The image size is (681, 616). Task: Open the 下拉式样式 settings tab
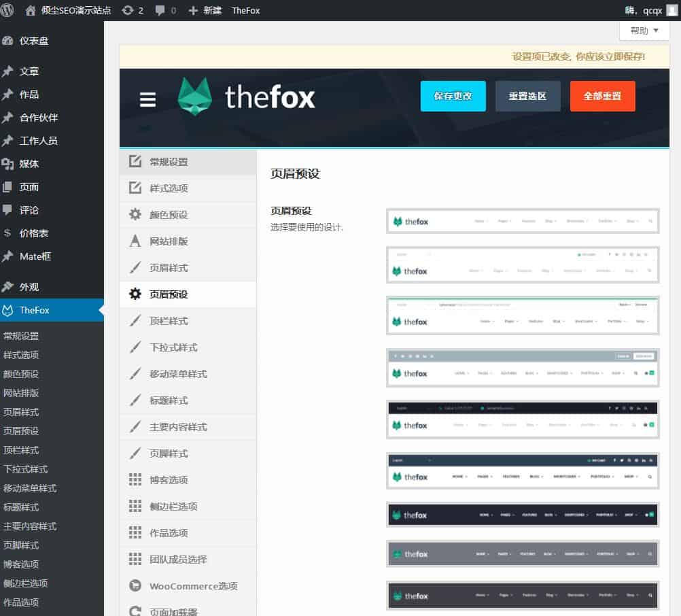(x=188, y=347)
